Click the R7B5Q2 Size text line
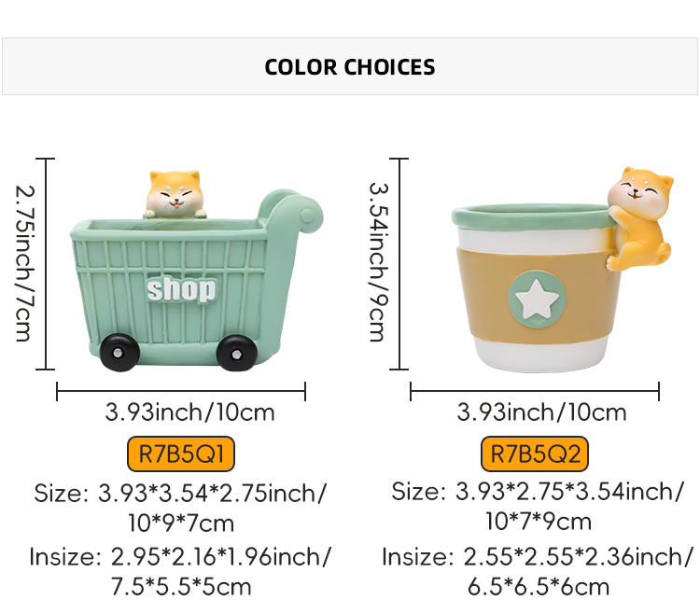The height and width of the screenshot is (614, 700). click(x=538, y=507)
